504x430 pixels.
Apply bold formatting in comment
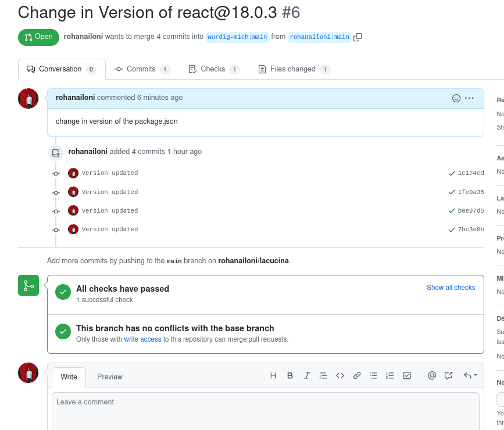290,375
